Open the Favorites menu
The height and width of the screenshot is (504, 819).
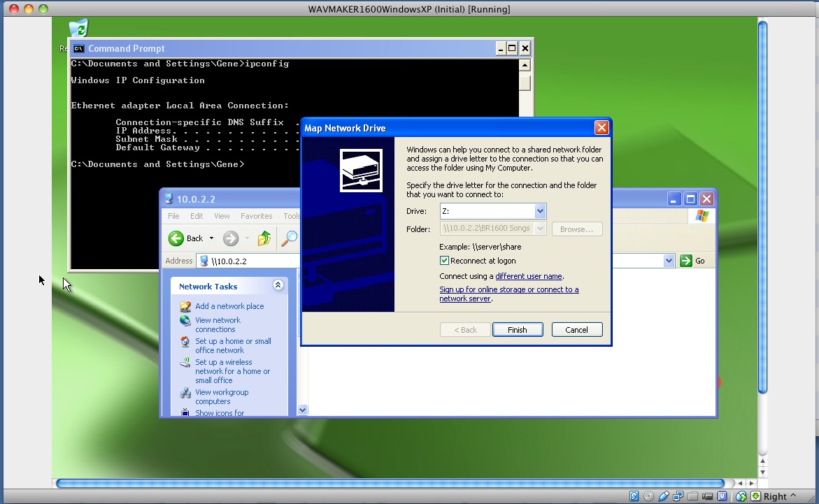tap(256, 216)
